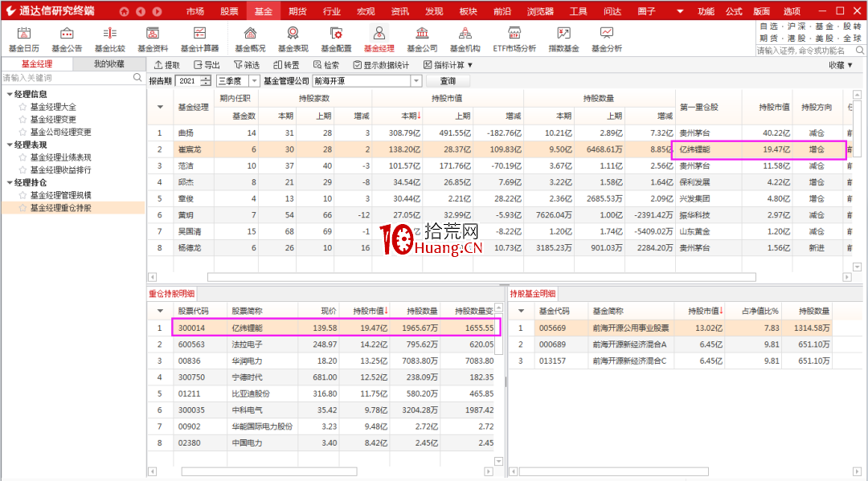Favorite 基金经理管理规模 with its star
The height and width of the screenshot is (481, 868).
(23, 195)
